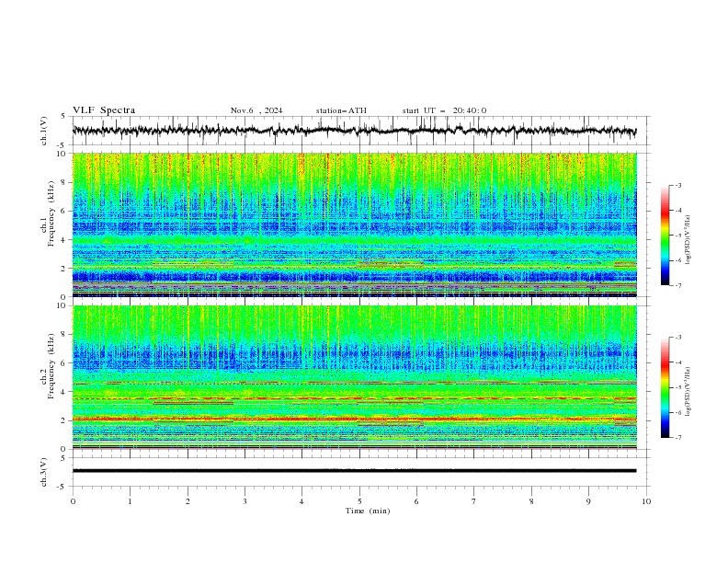Click the "5" tick on ch.1(V) axis

63,117
